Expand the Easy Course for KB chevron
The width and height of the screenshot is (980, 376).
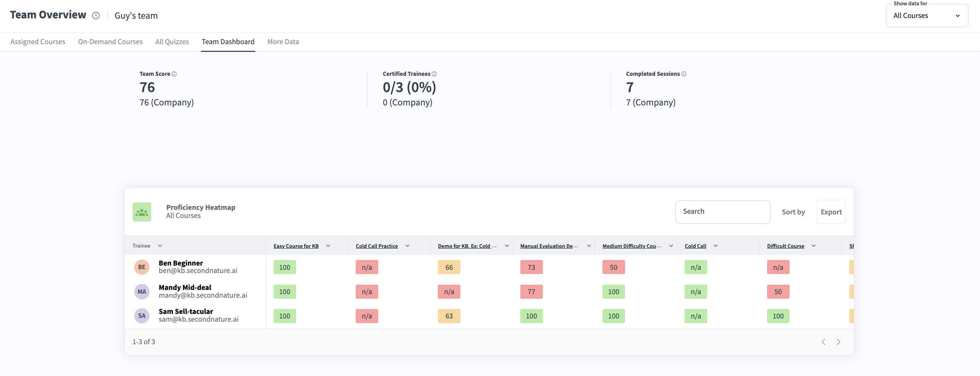(x=328, y=246)
